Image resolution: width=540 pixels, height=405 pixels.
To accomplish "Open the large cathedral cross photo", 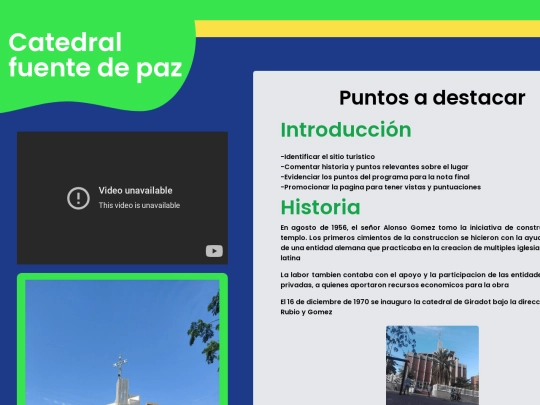I will (122, 342).
